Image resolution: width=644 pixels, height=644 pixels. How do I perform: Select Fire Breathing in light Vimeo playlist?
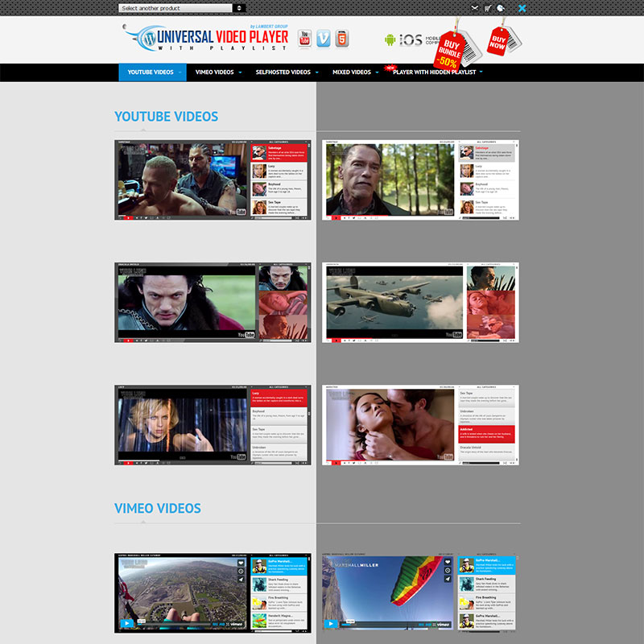pyautogui.click(x=487, y=602)
